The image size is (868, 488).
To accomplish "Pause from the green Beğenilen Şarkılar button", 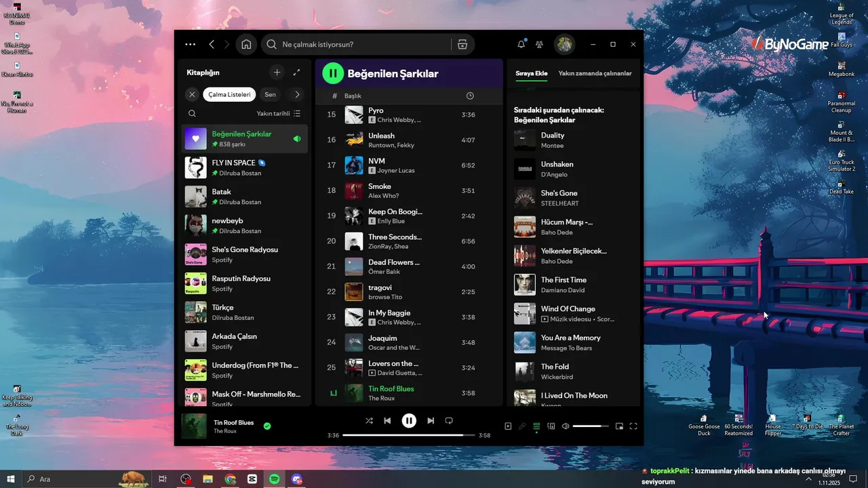I will click(332, 73).
